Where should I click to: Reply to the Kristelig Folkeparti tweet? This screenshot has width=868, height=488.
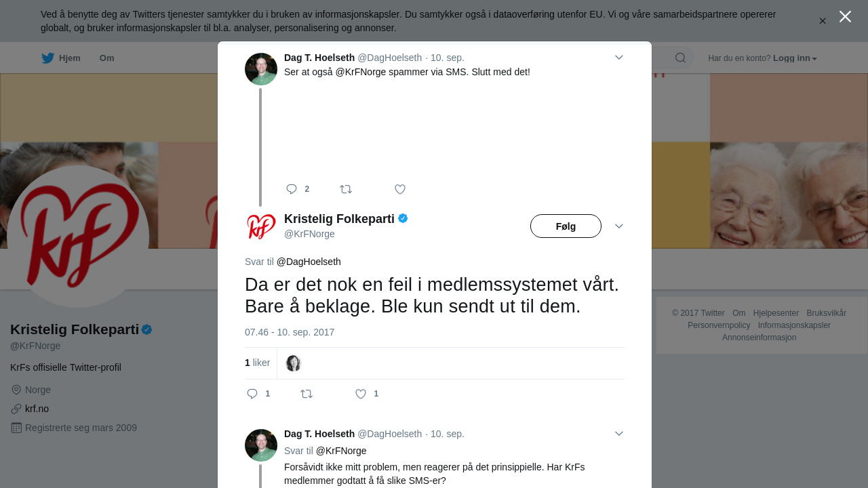pyautogui.click(x=252, y=394)
